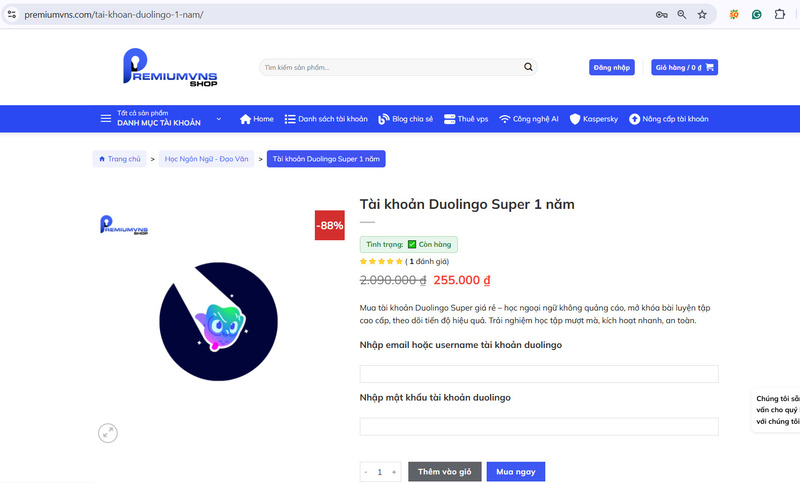Open the Grammarly green extension icon
The height and width of the screenshot is (483, 800).
[x=757, y=15]
